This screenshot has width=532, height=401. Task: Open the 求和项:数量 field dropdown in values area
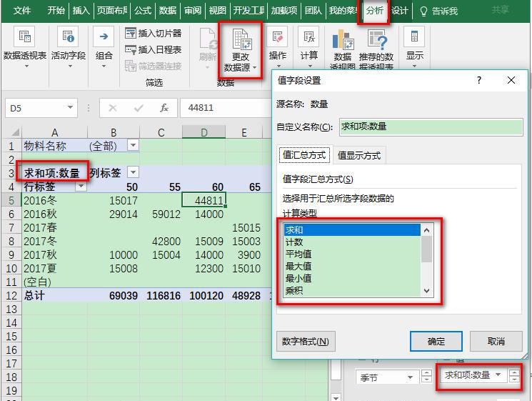[498, 375]
